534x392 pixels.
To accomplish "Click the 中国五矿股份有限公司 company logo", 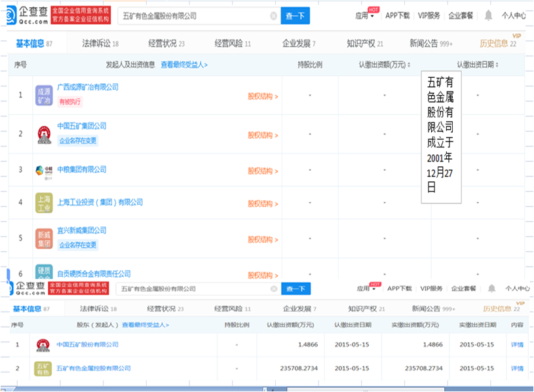I will (x=43, y=345).
